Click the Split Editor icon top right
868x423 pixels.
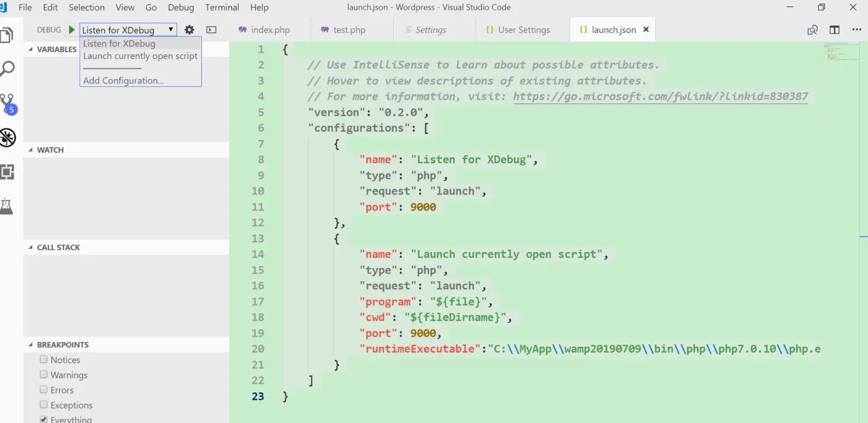click(834, 30)
